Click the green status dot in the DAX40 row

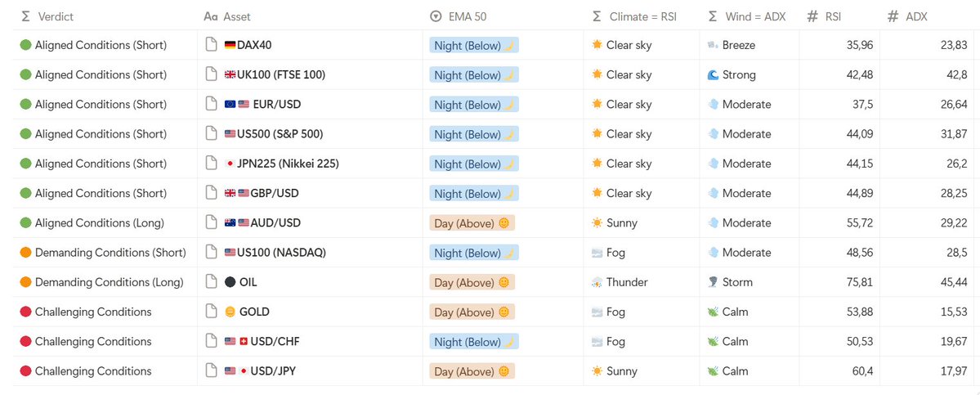point(25,45)
